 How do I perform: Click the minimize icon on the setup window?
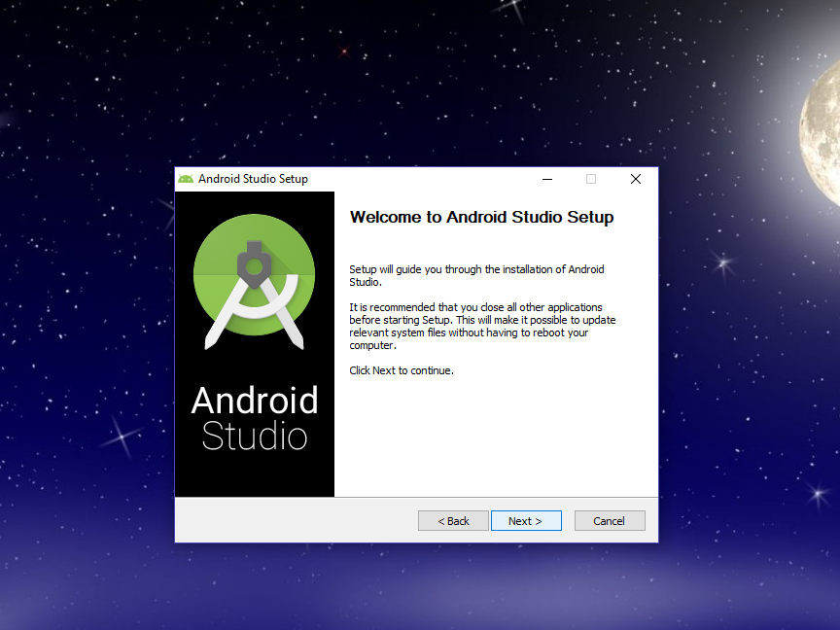click(546, 179)
